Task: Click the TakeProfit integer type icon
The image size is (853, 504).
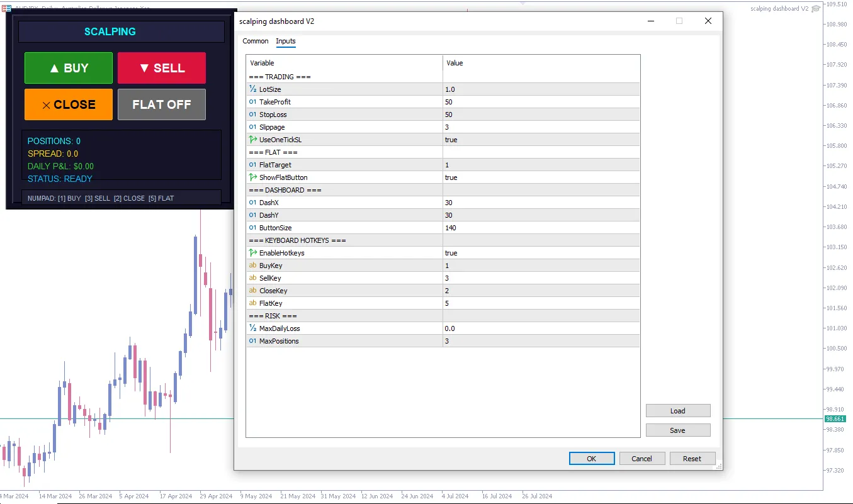Action: point(252,102)
